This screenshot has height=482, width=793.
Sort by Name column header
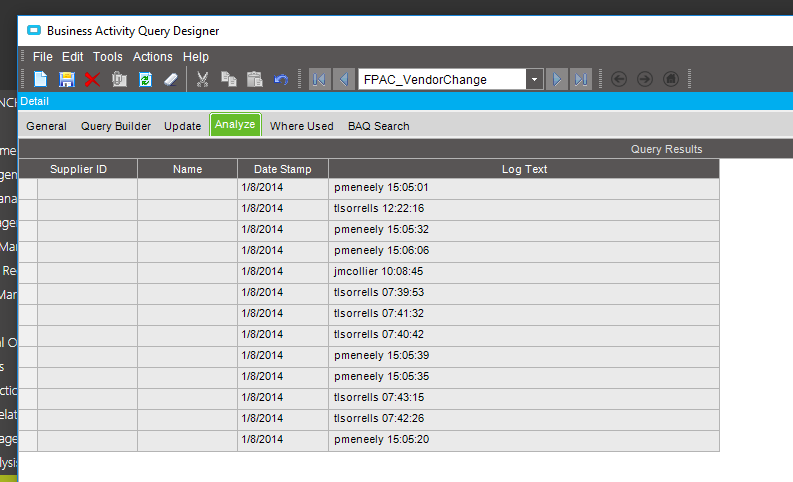(x=188, y=169)
